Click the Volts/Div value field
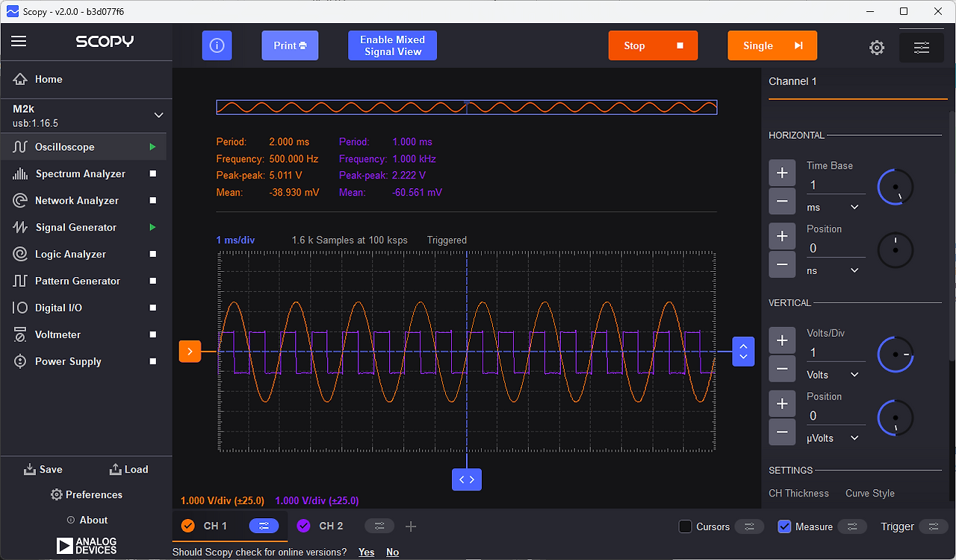 [x=835, y=352]
